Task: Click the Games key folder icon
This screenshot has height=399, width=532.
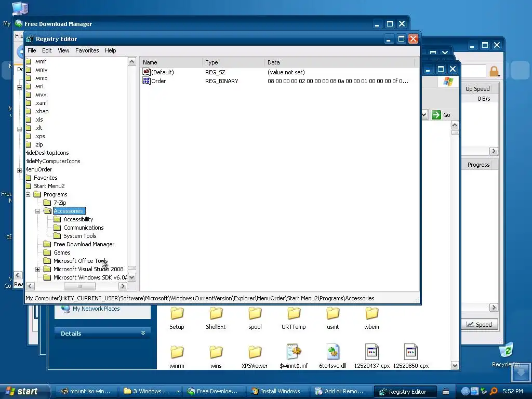Action: (47, 252)
